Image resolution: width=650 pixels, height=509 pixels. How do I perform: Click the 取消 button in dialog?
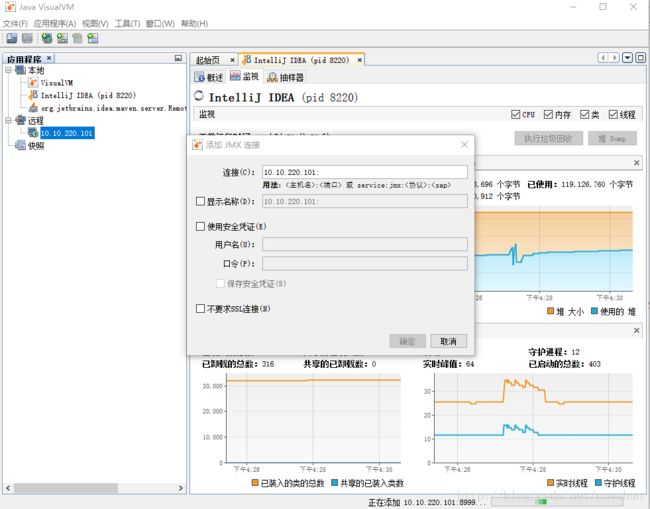coord(449,341)
